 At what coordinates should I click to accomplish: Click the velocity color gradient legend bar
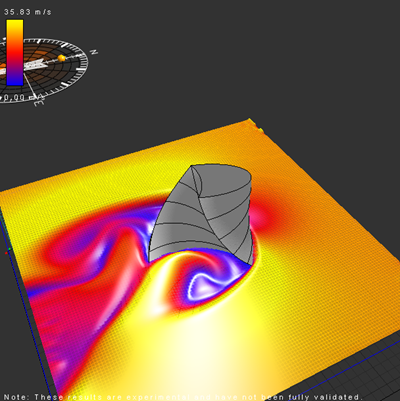click(x=15, y=52)
